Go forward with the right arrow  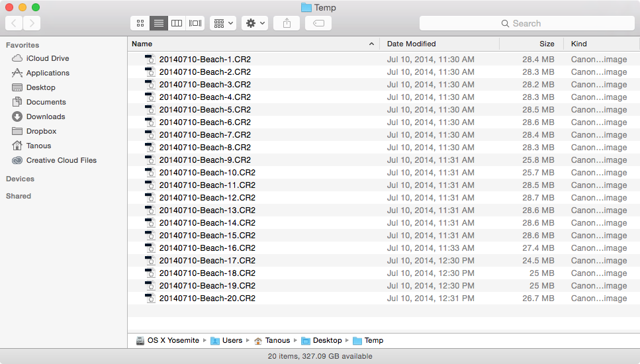(32, 23)
